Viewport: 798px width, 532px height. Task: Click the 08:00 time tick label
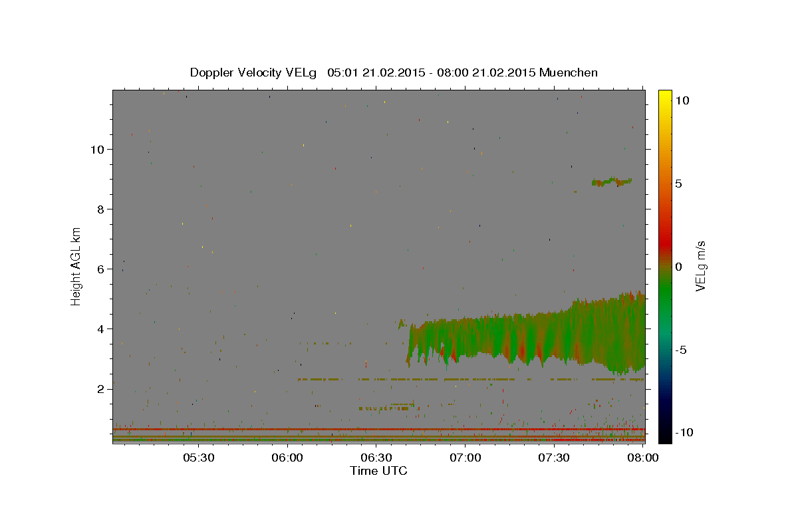[642, 458]
